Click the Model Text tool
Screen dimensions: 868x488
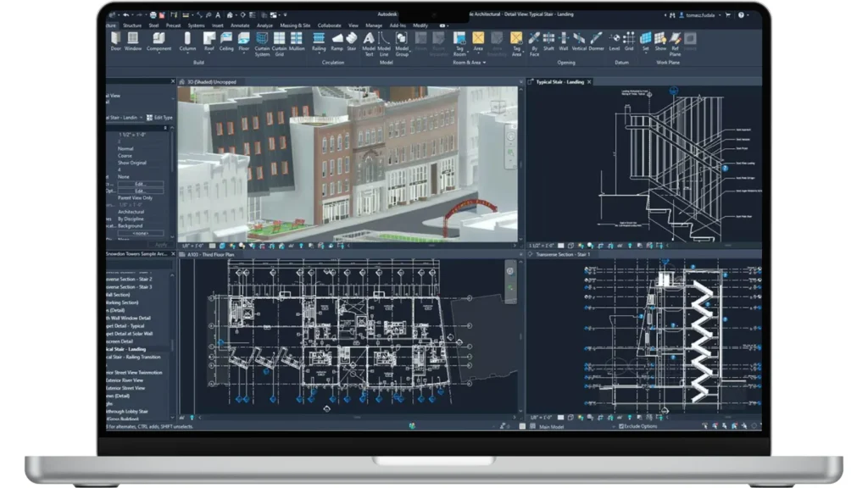[370, 41]
